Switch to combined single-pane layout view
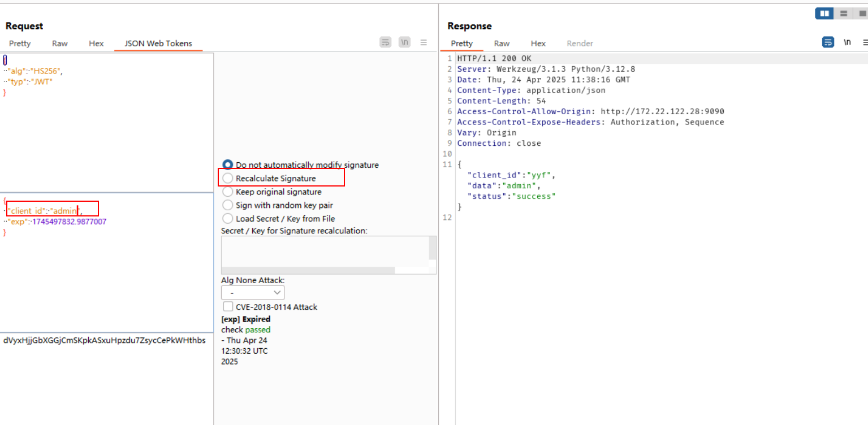 point(861,14)
